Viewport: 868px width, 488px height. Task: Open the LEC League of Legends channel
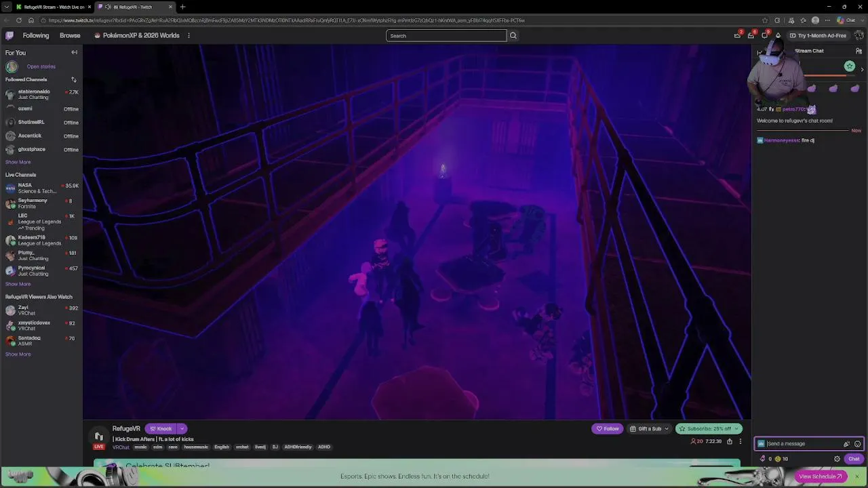(x=41, y=222)
